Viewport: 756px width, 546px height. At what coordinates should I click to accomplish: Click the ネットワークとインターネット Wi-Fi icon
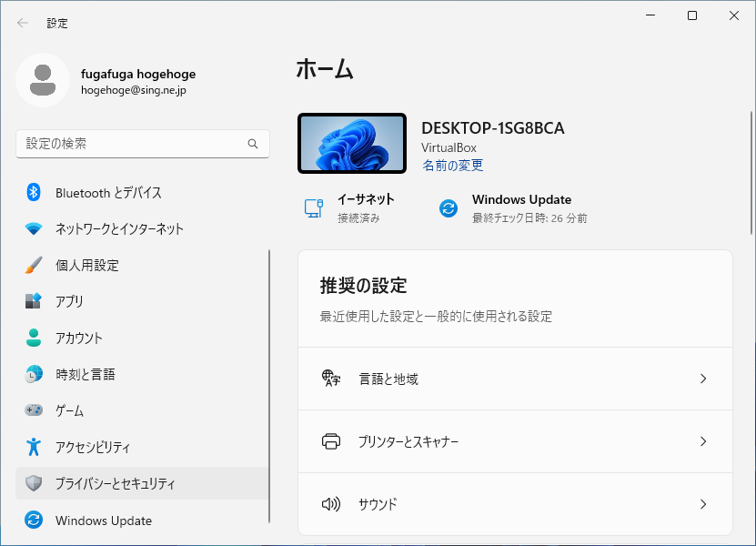tap(34, 228)
